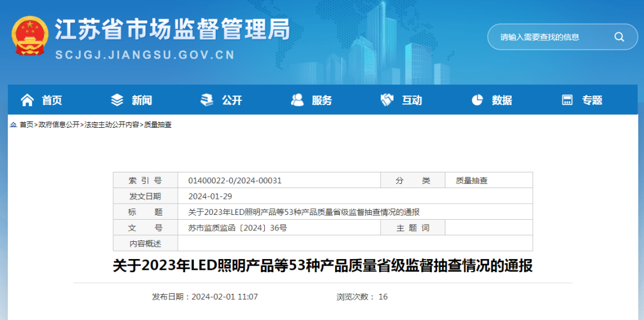Viewport: 644px width, 320px height.
Task: Click the news layers icon
Action: pyautogui.click(x=117, y=100)
